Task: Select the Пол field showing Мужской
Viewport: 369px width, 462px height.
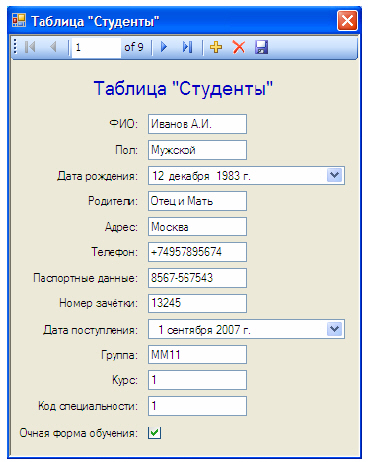Action: (197, 150)
